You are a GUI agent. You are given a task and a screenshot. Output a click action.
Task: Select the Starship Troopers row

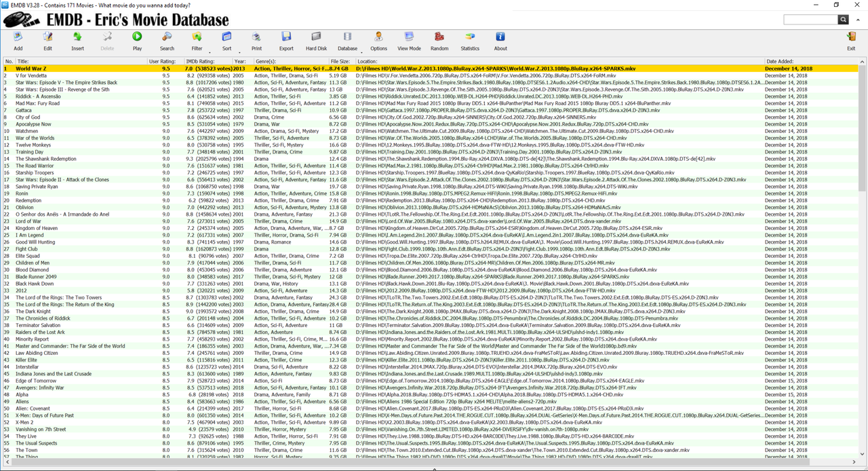(430, 172)
